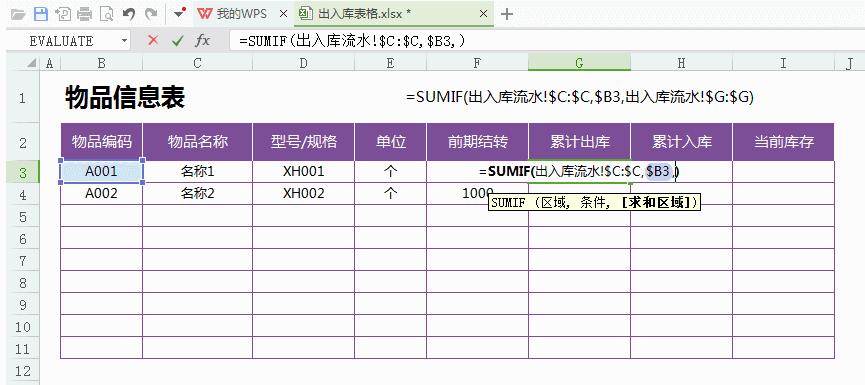Click the 物品编码 header cell
The width and height of the screenshot is (865, 385).
tap(102, 142)
